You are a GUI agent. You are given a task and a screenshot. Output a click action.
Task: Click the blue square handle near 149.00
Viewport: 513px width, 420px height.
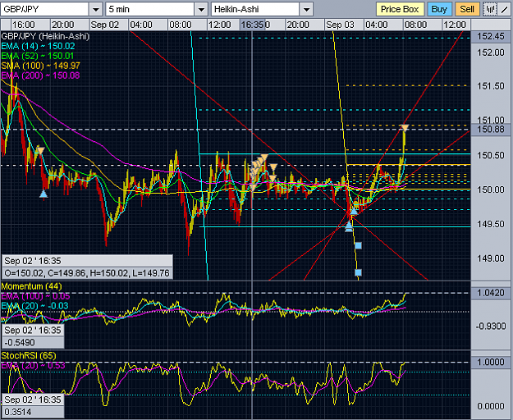click(x=358, y=245)
